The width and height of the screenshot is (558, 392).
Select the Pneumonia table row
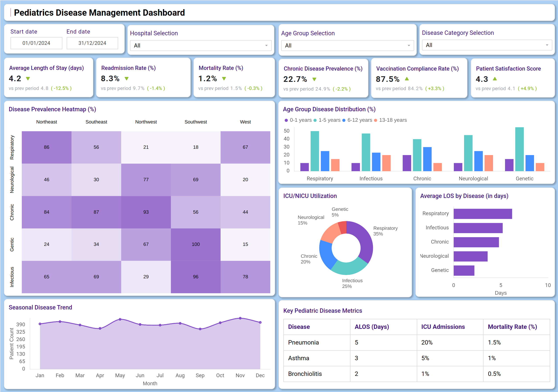[417, 342]
